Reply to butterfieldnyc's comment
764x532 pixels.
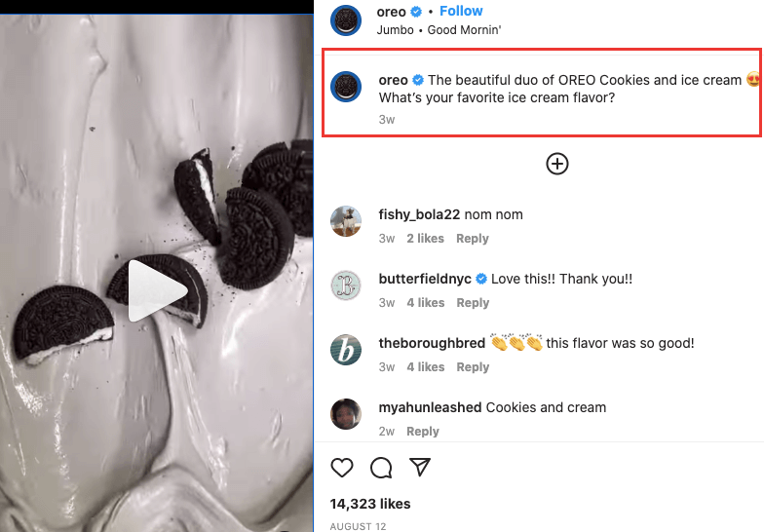point(473,303)
